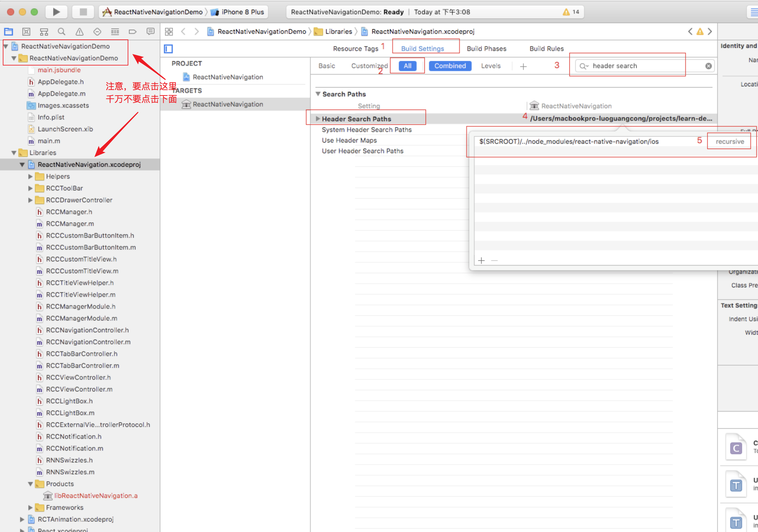Collapse ReactNativeNavigation.xcodeproj disclosure triangle
This screenshot has height=532, width=758.
(x=22, y=165)
